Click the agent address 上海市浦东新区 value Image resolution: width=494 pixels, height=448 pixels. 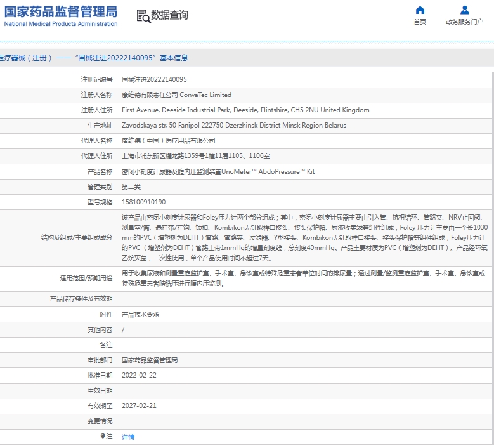click(196, 155)
